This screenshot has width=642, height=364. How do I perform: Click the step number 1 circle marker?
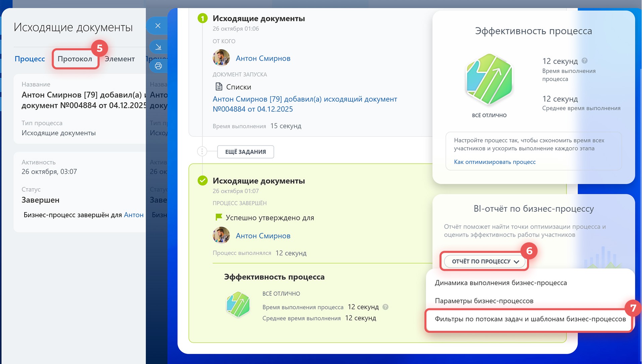coord(202,18)
